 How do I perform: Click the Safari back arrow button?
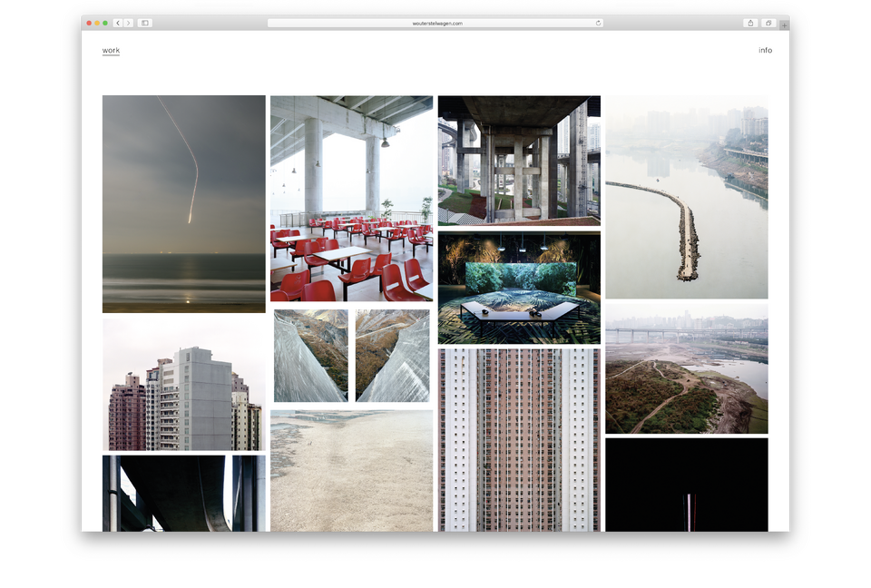tap(118, 23)
